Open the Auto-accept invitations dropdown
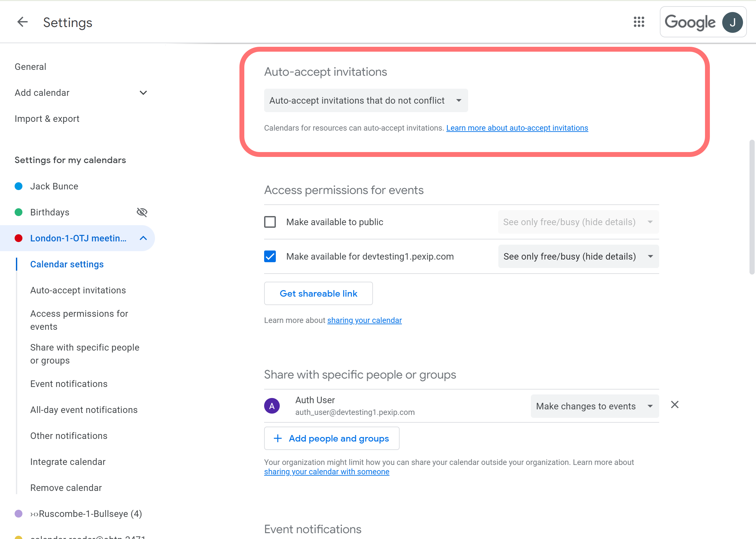 click(366, 100)
